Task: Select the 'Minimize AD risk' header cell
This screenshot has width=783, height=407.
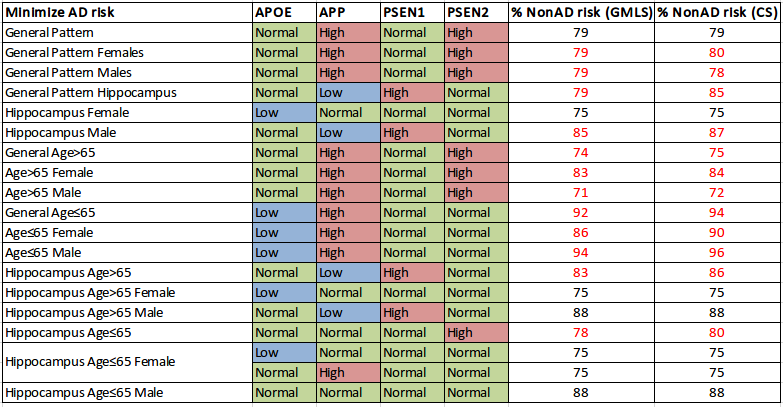Action: tap(127, 12)
